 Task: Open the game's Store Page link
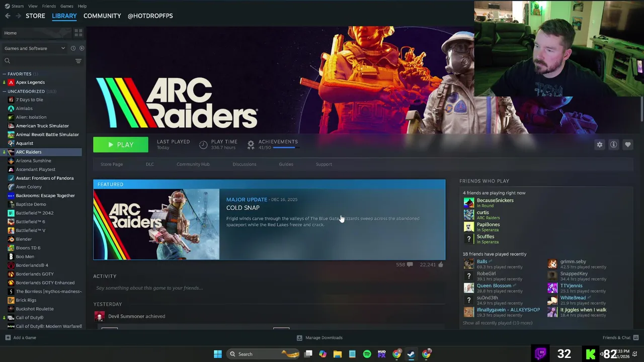click(x=111, y=164)
